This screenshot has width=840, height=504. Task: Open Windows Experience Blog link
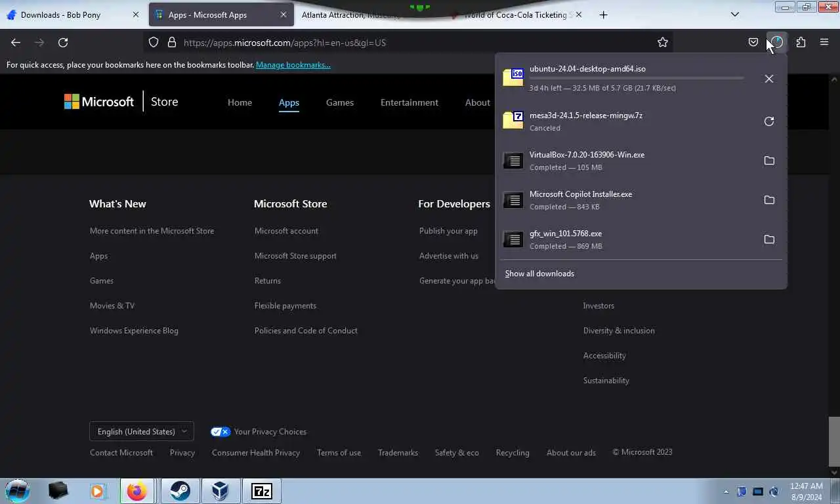(x=134, y=331)
